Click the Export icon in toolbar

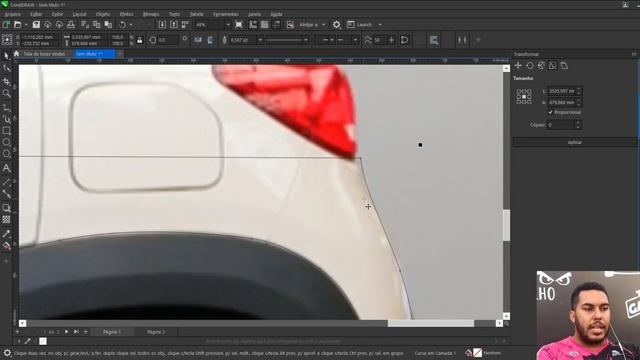[x=173, y=24]
